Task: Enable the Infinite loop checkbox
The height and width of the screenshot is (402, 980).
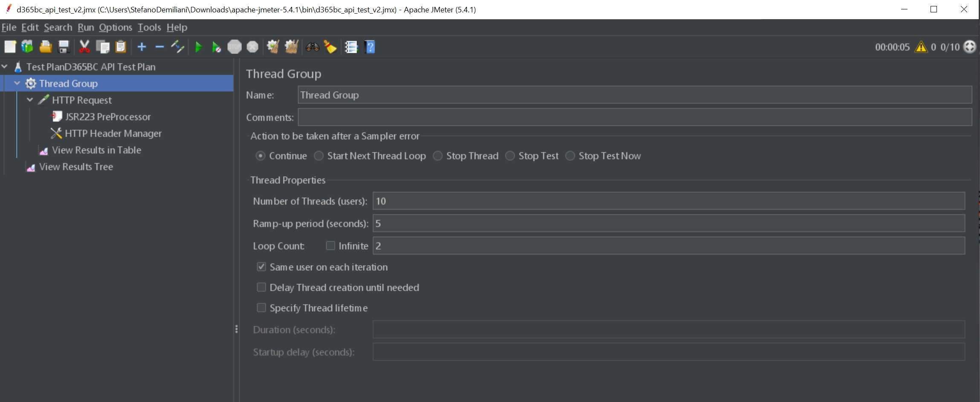Action: point(331,246)
